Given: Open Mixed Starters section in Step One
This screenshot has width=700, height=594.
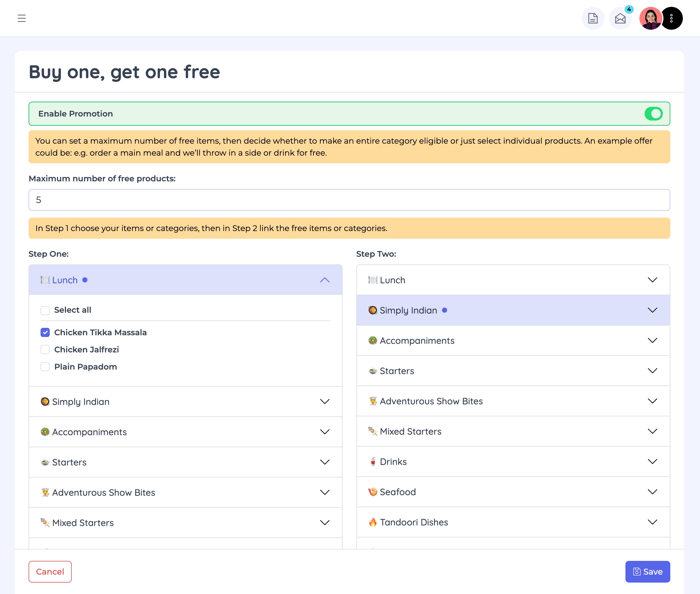Looking at the screenshot, I should [x=324, y=523].
